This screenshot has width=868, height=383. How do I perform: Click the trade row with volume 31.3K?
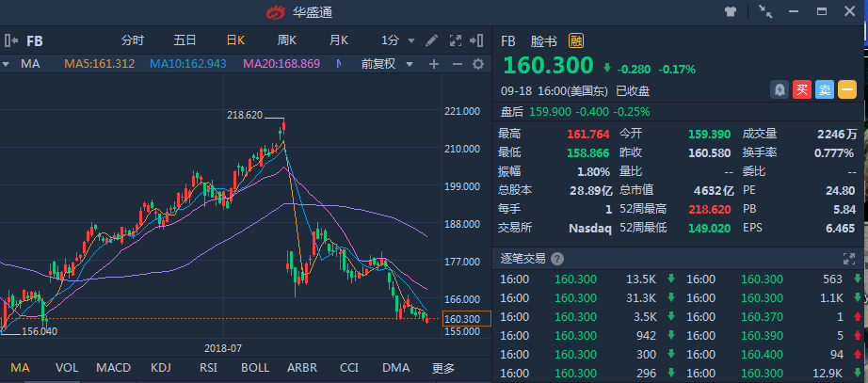coord(587,297)
